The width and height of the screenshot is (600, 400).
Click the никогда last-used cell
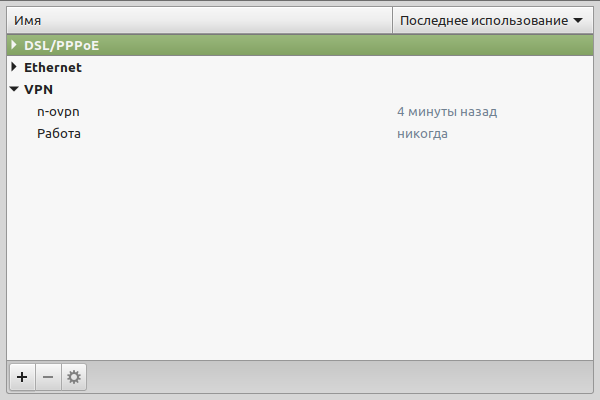click(422, 134)
